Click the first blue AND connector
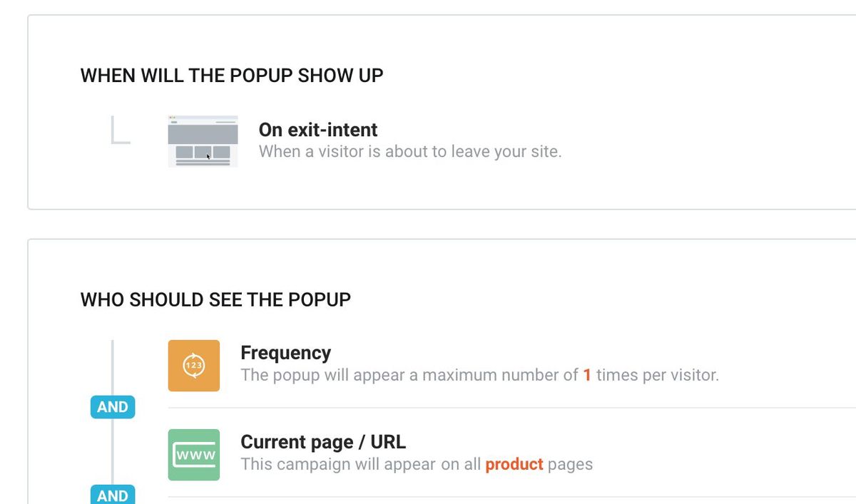 click(112, 406)
